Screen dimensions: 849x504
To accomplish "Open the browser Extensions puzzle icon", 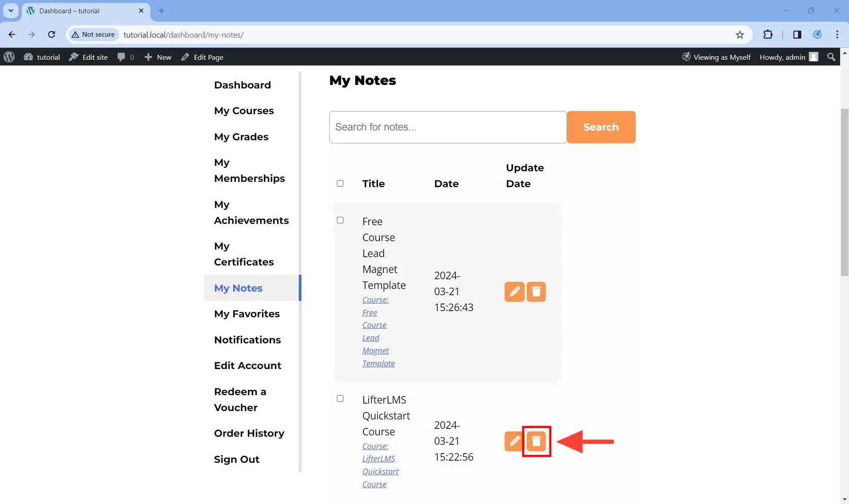I will coord(768,35).
